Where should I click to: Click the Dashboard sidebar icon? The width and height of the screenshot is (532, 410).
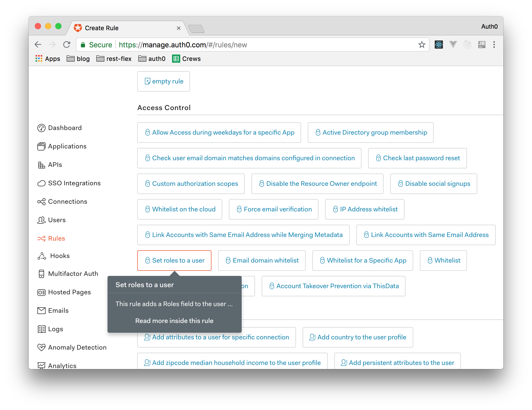point(42,128)
